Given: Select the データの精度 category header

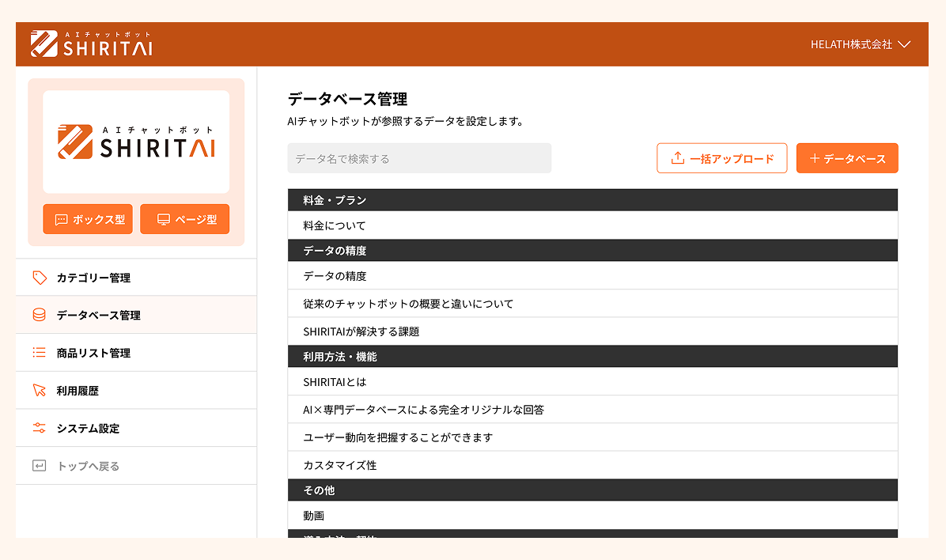Looking at the screenshot, I should 592,250.
